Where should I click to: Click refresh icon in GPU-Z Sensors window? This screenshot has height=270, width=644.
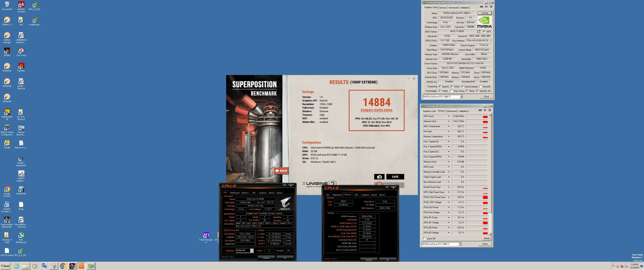pos(485,110)
